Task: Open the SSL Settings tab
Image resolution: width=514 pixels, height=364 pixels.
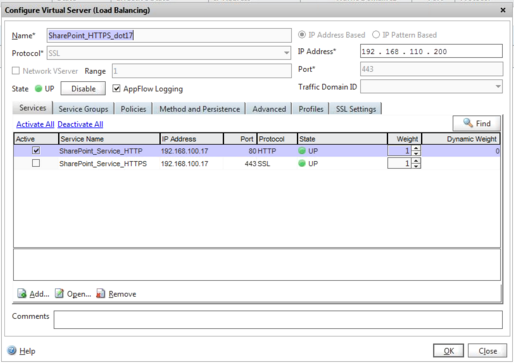Action: coord(356,109)
